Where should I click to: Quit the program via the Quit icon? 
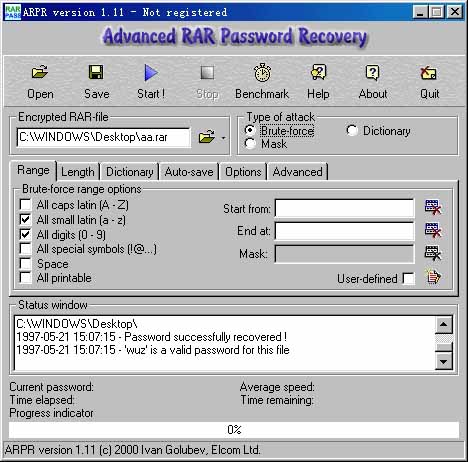[428, 72]
